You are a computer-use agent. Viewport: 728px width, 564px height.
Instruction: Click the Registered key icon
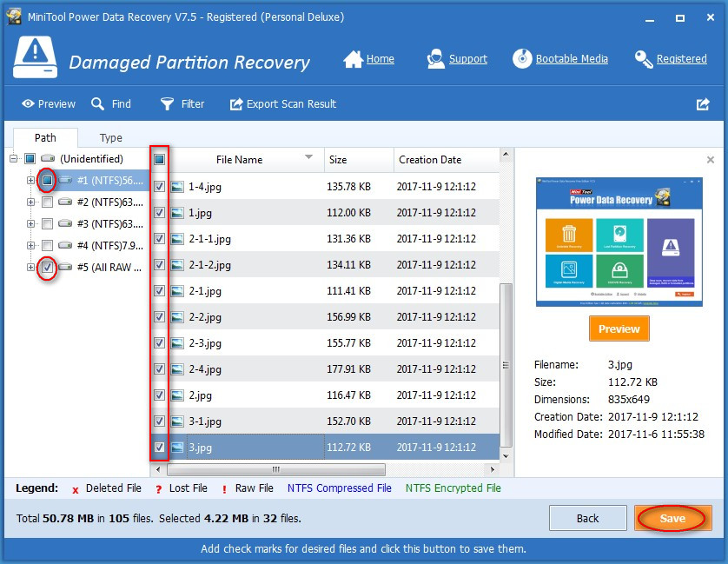point(644,59)
